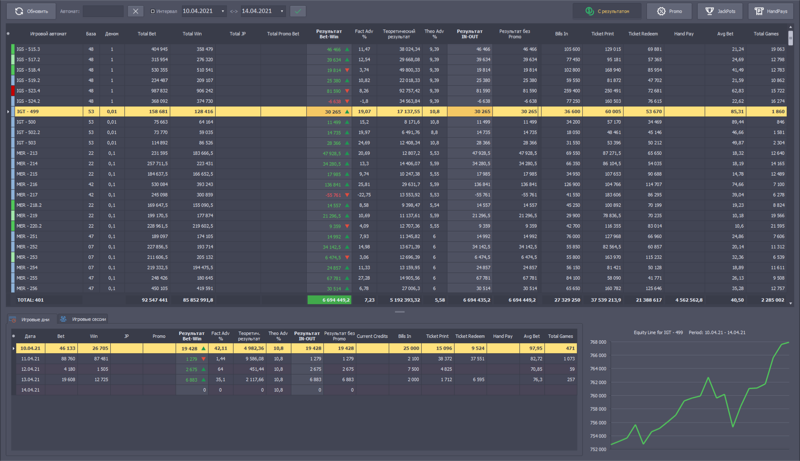Switch to the Игровые дни tab
The image size is (800, 461).
pyautogui.click(x=31, y=319)
